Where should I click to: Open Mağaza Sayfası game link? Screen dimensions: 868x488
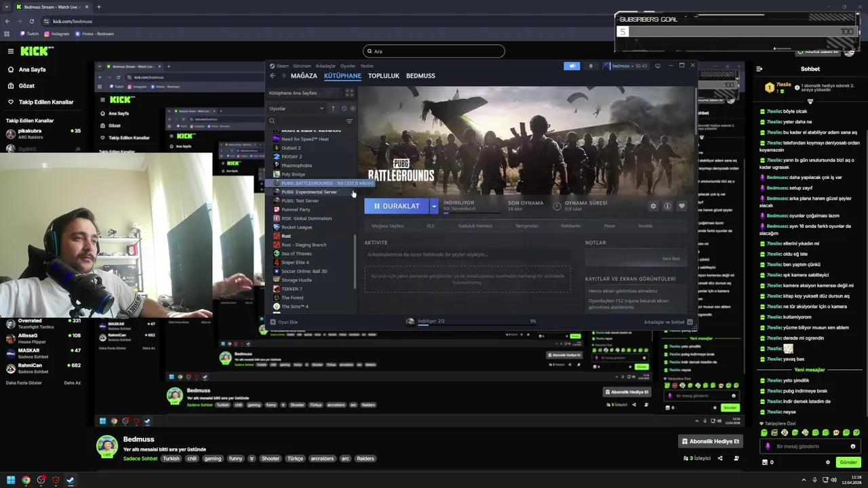pos(387,226)
